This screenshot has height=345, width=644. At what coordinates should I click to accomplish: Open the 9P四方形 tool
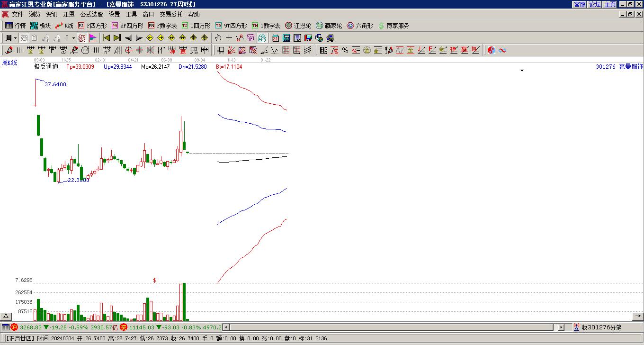[127, 26]
